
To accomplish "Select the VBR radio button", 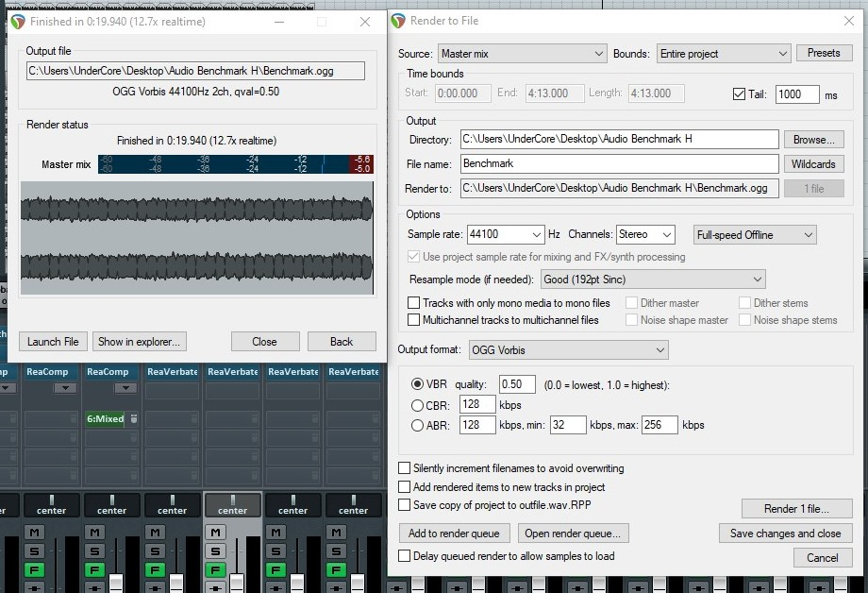I will [x=417, y=384].
